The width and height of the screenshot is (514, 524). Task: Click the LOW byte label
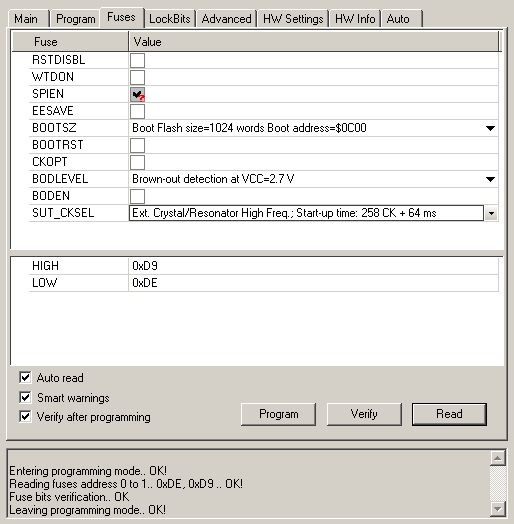tap(44, 283)
